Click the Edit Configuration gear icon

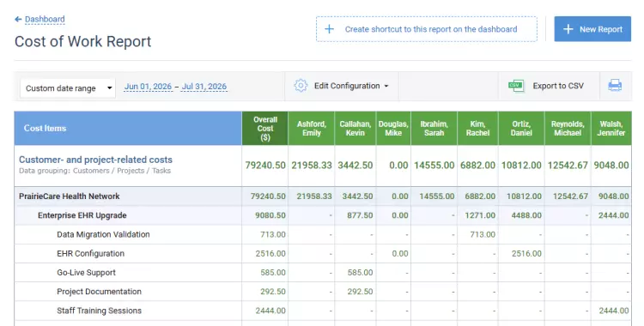click(301, 86)
